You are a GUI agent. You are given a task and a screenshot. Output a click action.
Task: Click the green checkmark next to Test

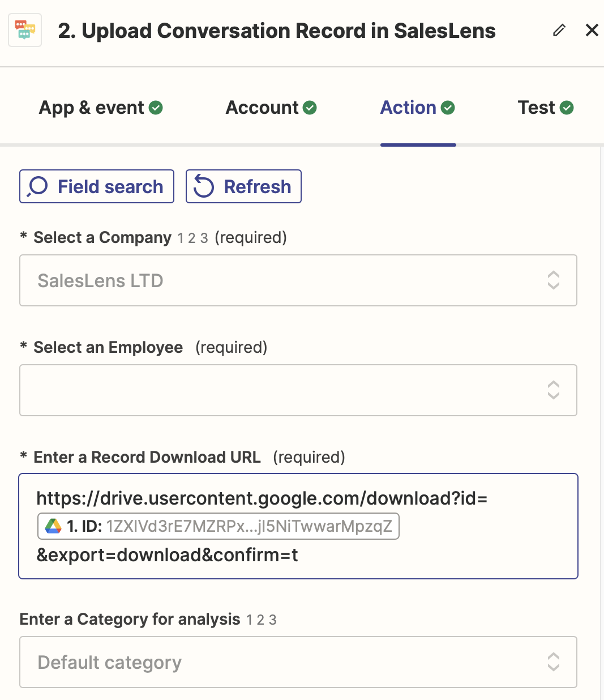click(568, 108)
